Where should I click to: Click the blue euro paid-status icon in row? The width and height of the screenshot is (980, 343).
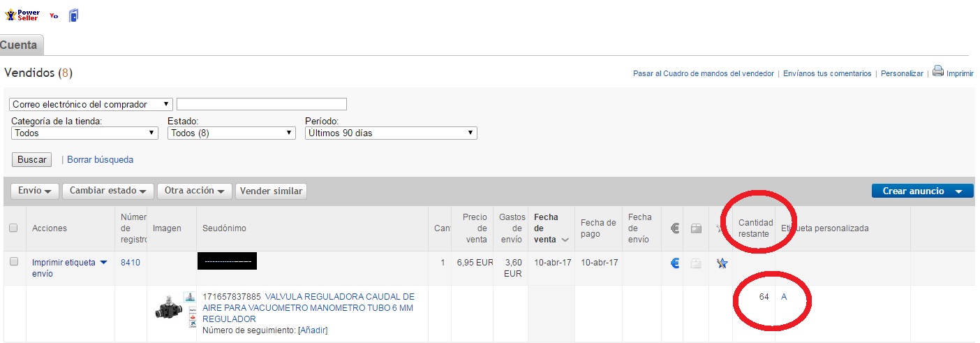coord(675,263)
